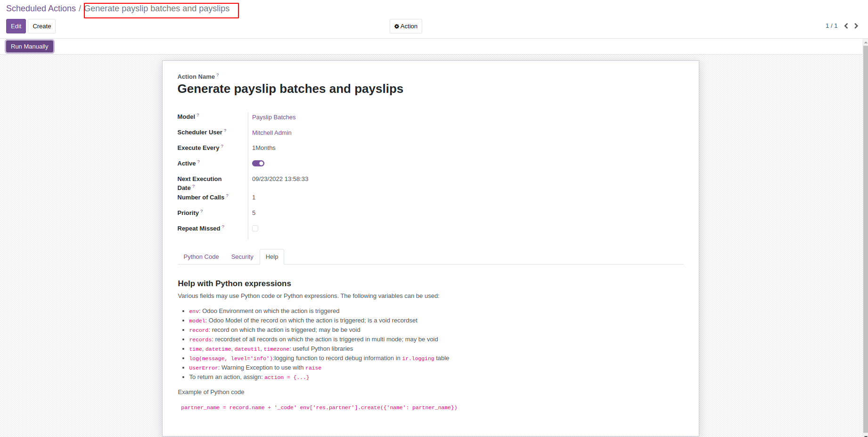Click the Create button
Image resolution: width=868 pixels, height=437 pixels.
(x=42, y=26)
